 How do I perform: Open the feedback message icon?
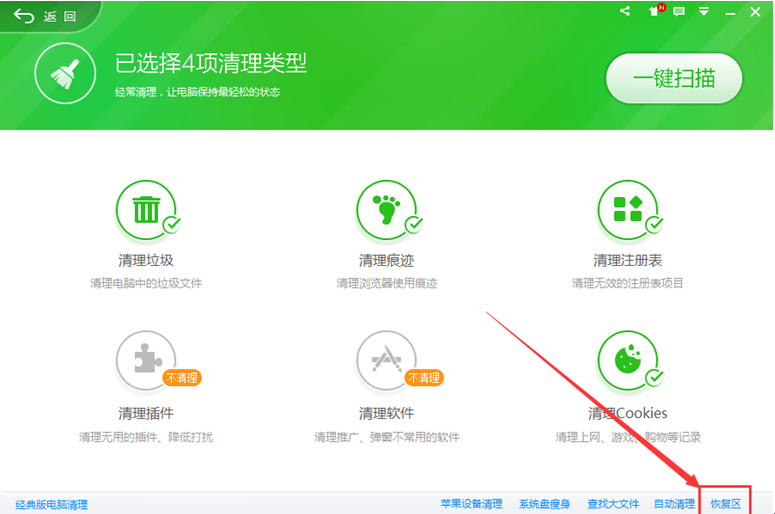point(679,11)
